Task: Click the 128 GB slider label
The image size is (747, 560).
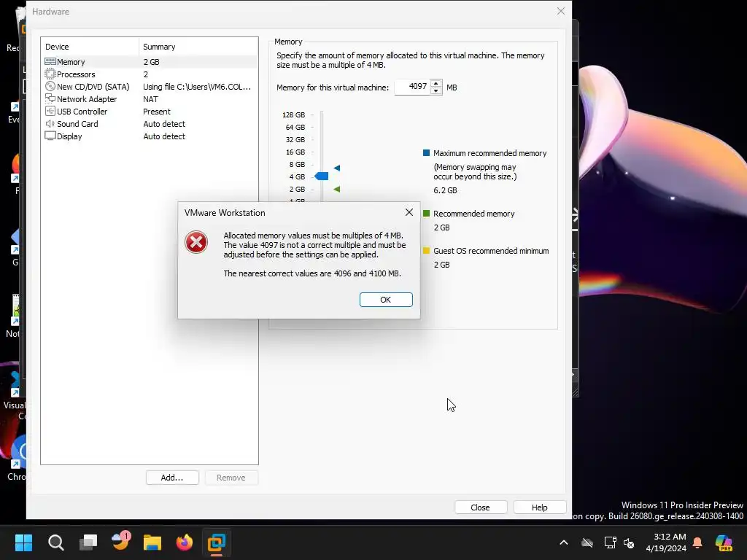Action: click(x=293, y=114)
